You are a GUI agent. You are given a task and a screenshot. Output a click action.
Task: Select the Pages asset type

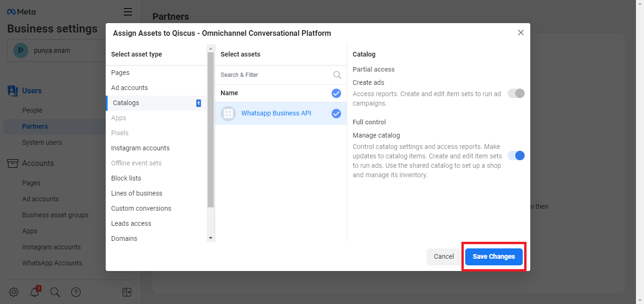(156, 73)
